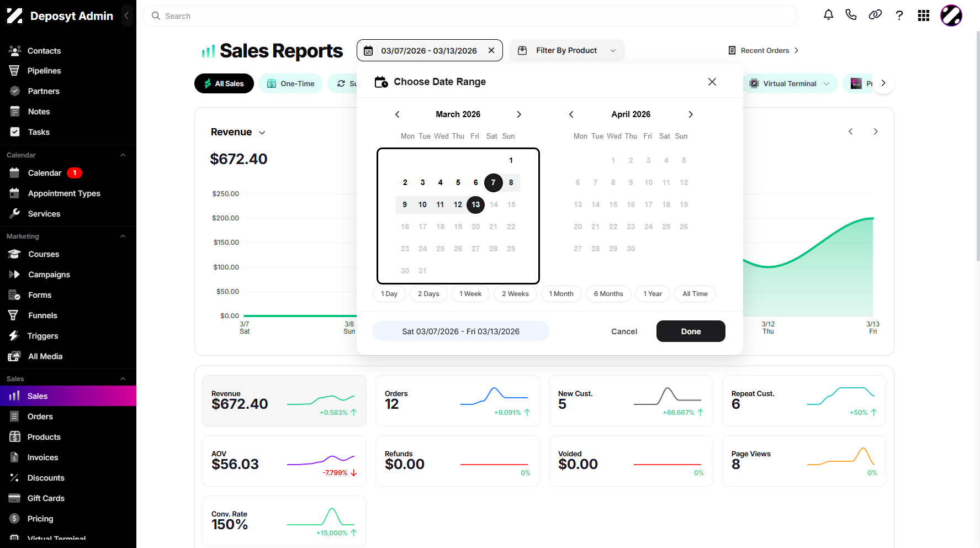Viewport: 980px width, 548px height.
Task: Open the help question mark icon
Action: point(899,15)
